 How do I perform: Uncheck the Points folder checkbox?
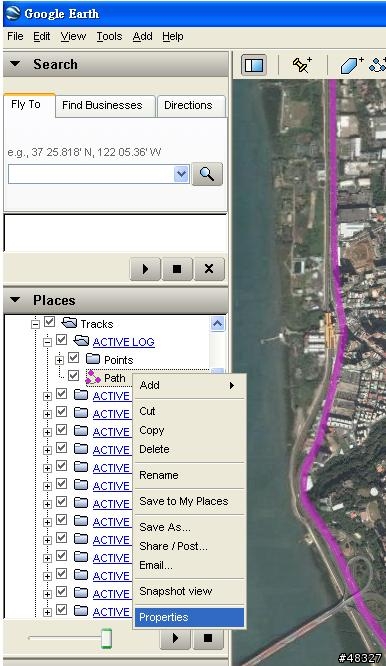click(x=73, y=358)
